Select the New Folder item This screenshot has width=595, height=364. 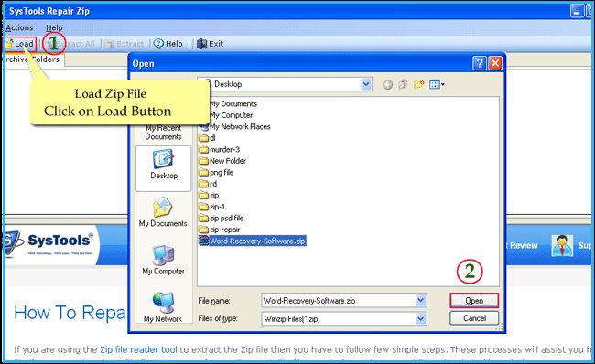[x=222, y=161]
